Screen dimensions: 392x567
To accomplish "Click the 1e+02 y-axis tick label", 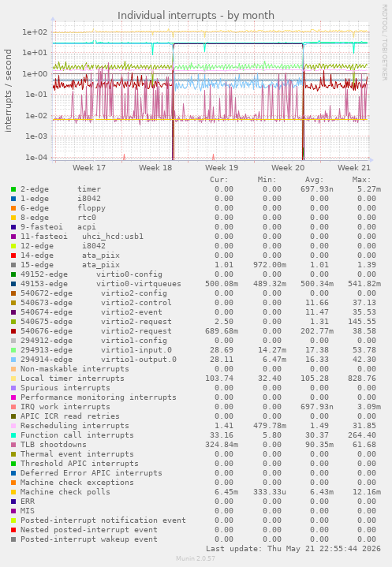I will pos(35,32).
